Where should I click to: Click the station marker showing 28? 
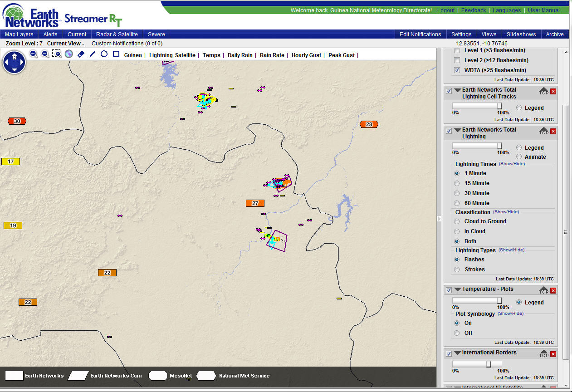[369, 124]
